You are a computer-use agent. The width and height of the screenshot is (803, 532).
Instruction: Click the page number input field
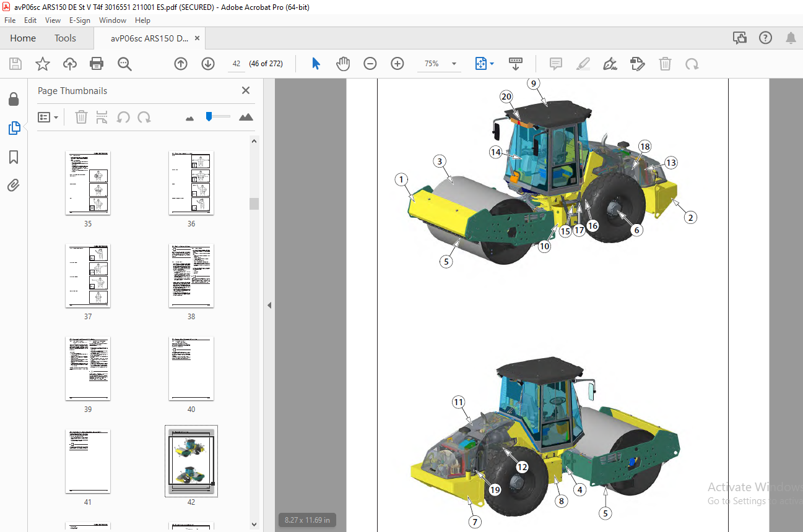tap(236, 64)
